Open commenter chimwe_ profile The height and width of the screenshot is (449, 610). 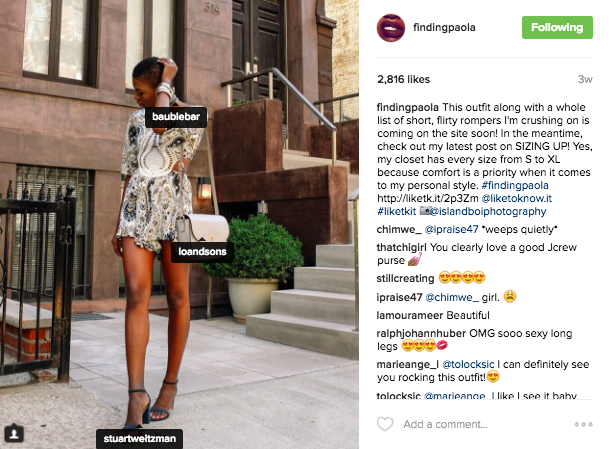(399, 230)
